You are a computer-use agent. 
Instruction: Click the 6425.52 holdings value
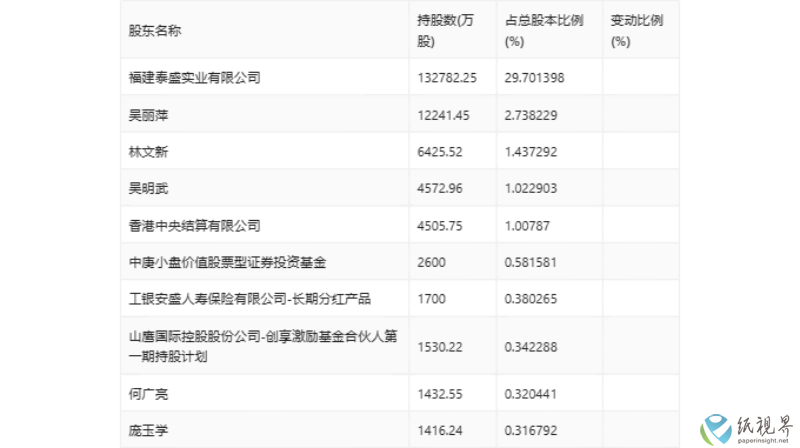coord(439,152)
